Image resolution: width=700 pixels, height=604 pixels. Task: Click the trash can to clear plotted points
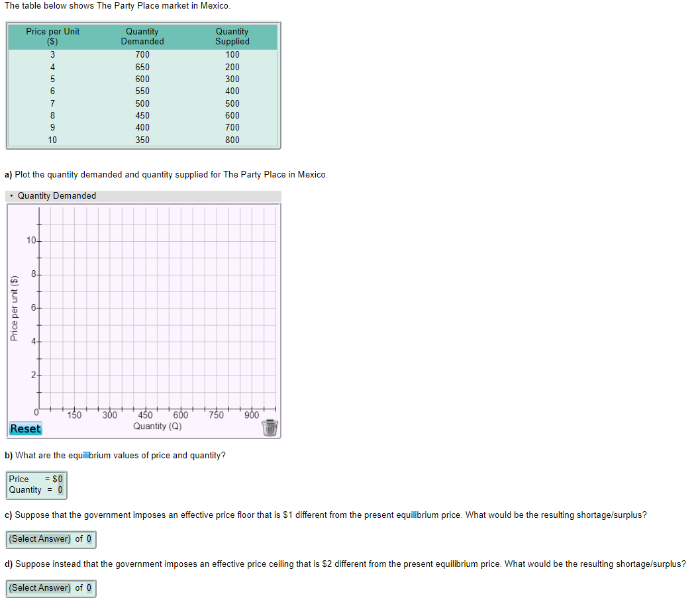coord(270,428)
